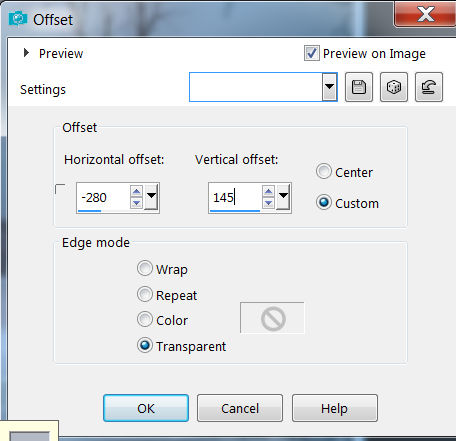Increase horizontal offset with the up spinner arrow
The width and height of the screenshot is (456, 441).
coord(136,191)
